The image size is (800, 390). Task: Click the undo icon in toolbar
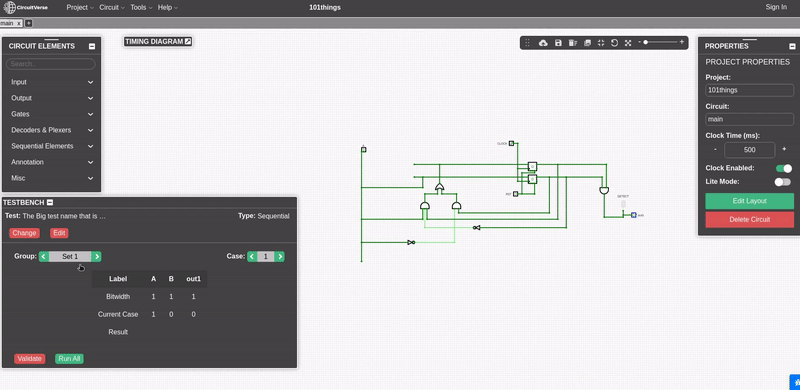(x=614, y=43)
